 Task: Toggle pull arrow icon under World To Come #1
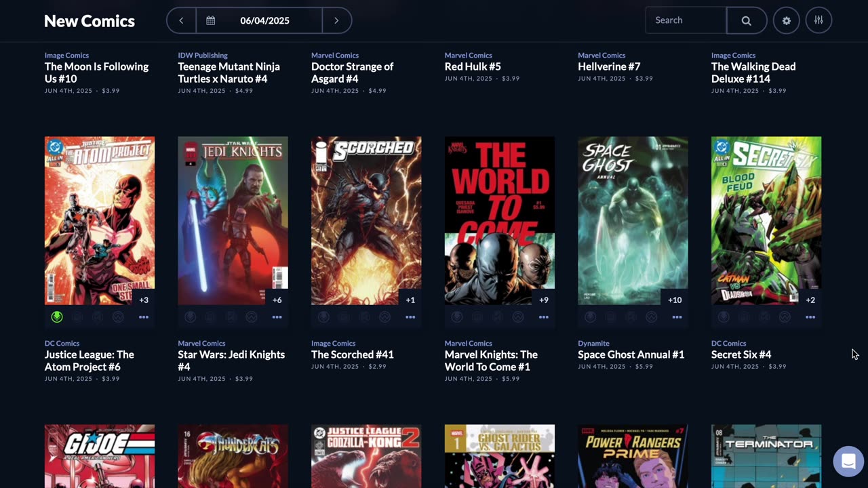coord(457,317)
